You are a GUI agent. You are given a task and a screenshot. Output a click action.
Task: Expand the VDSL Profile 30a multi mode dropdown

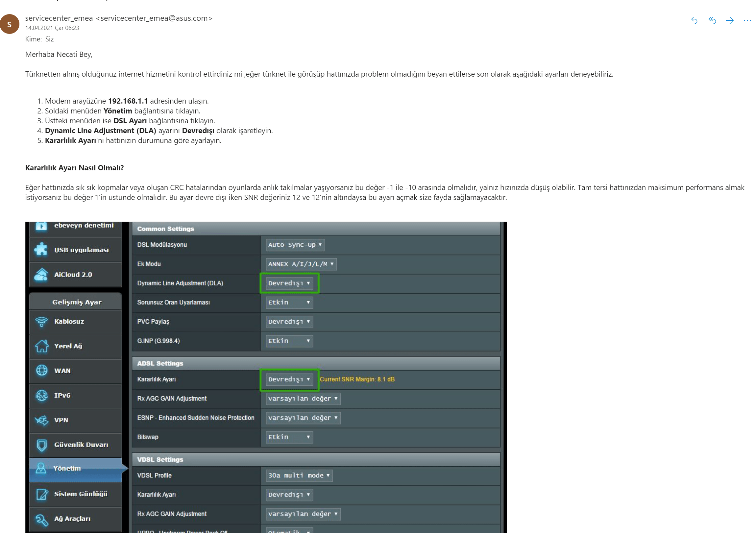click(x=299, y=475)
